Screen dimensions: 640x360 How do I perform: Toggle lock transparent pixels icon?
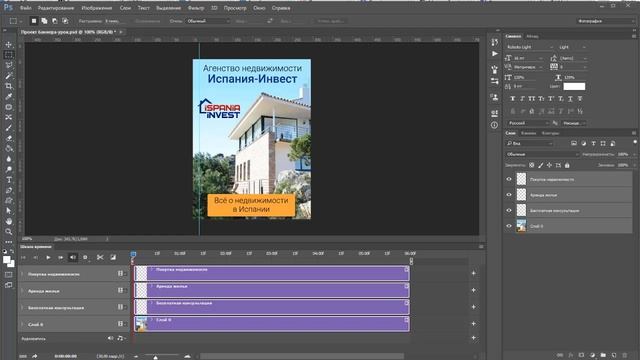click(531, 165)
